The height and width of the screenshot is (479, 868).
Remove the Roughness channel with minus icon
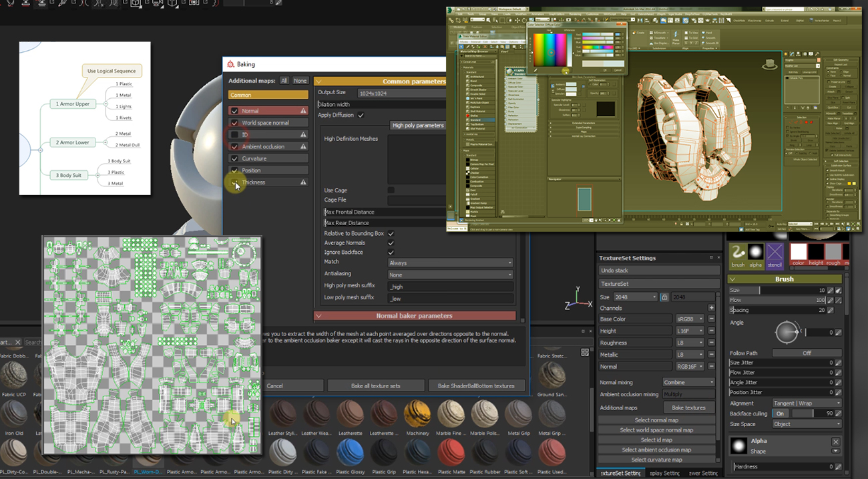click(711, 343)
